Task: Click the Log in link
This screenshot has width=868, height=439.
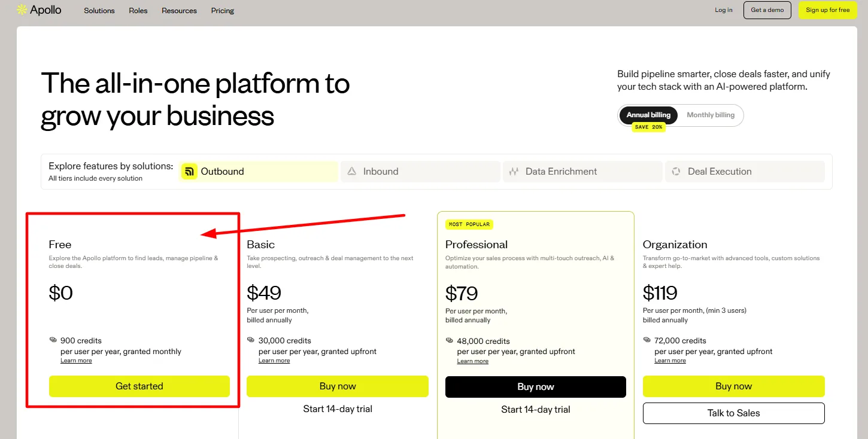Action: 724,10
